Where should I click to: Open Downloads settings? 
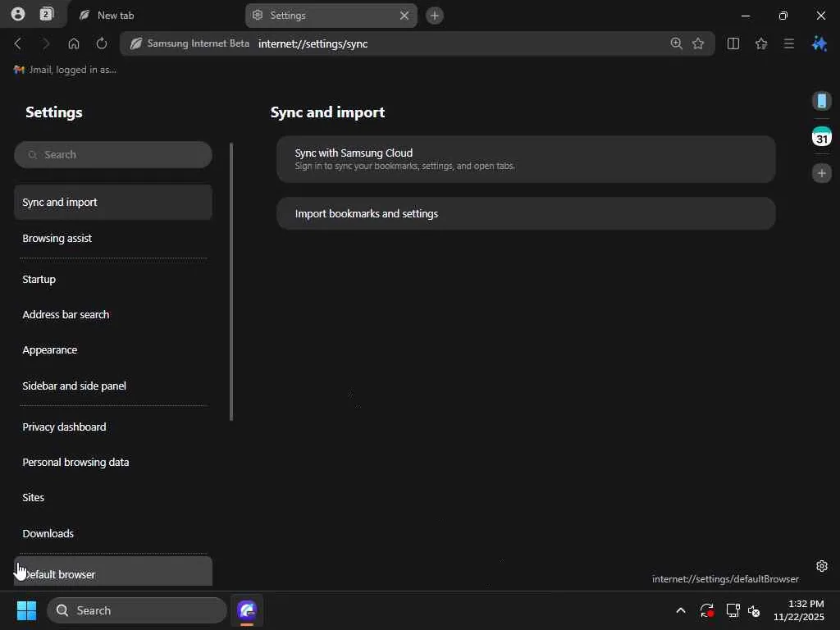pyautogui.click(x=113, y=533)
